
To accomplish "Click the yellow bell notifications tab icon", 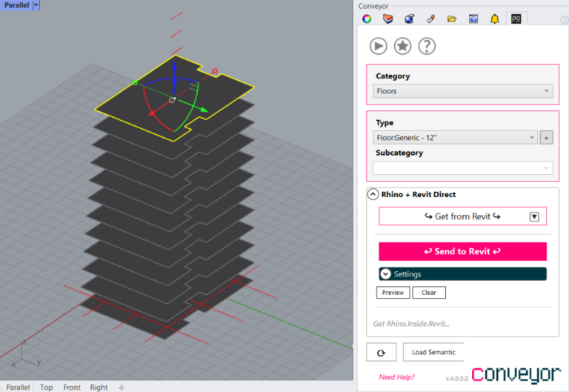I will point(494,19).
